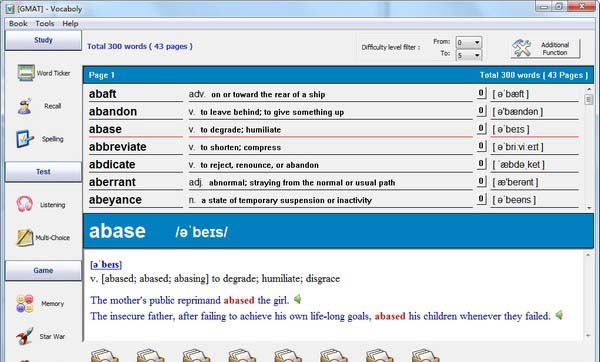Launch the Memory game icon
This screenshot has height=362, width=600.
pos(25,303)
